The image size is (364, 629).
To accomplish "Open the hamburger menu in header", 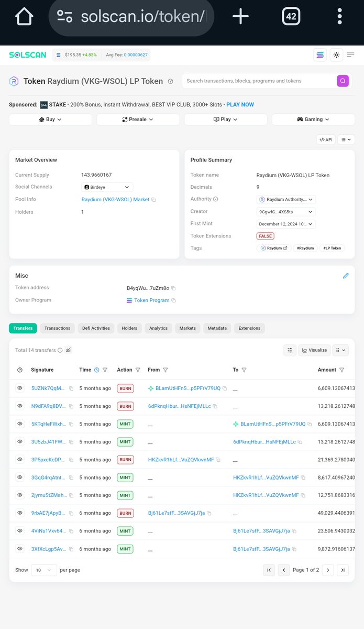I will (x=351, y=55).
